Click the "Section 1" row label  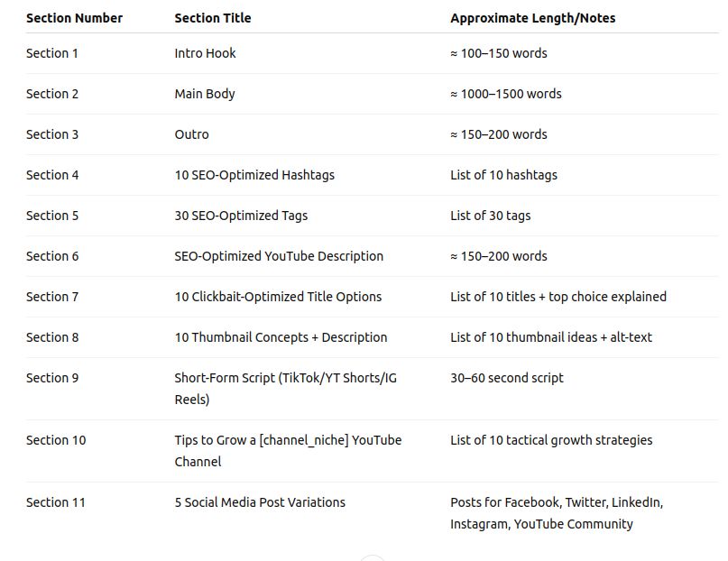coord(52,53)
